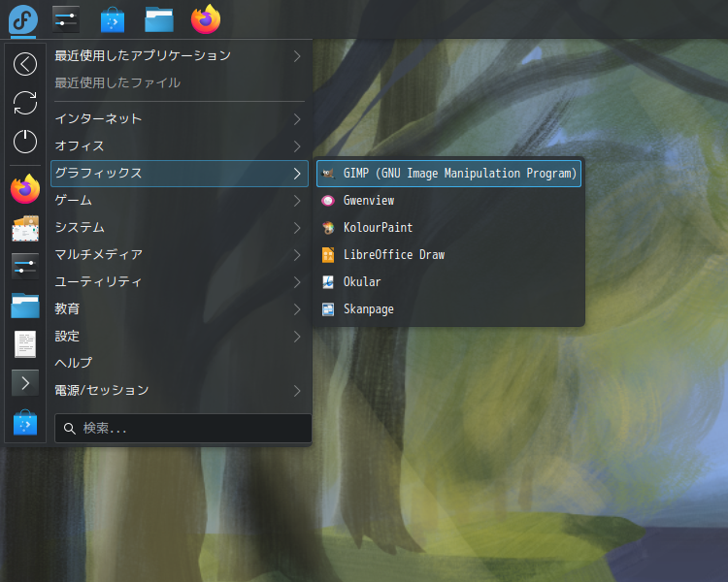
Task: Launch GIMP (GNU Image Manipulation Program)
Action: [448, 174]
